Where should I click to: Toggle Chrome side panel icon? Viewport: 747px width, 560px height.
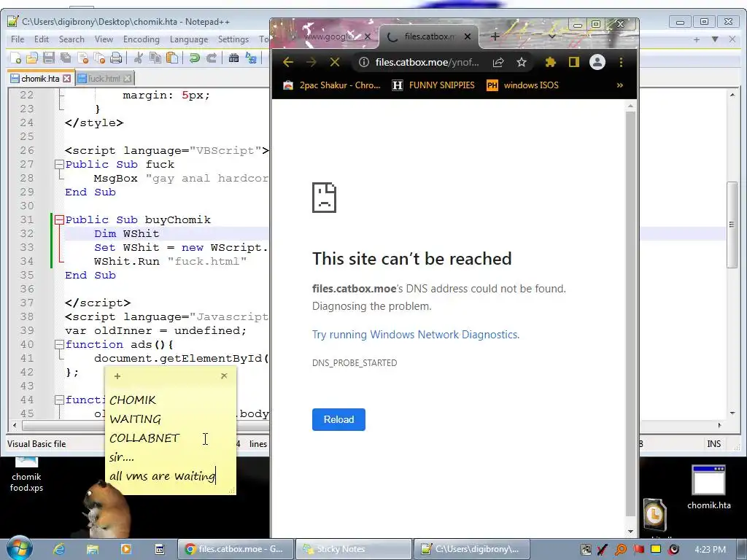click(x=573, y=63)
